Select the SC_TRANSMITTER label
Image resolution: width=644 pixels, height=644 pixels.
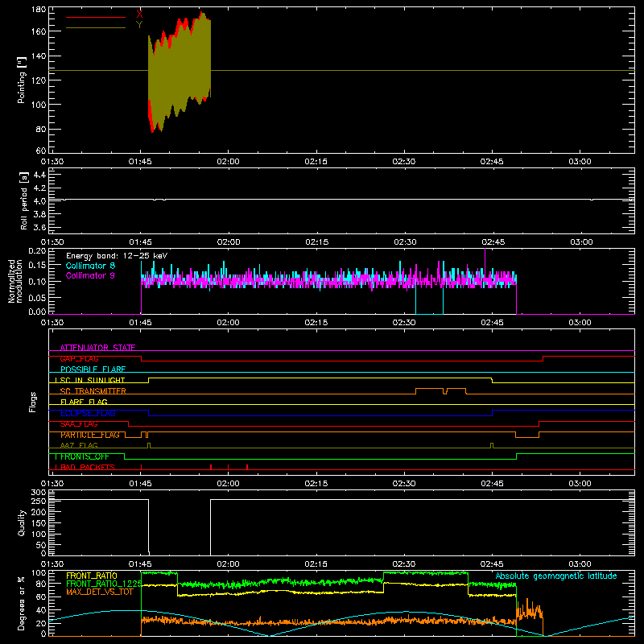(93, 391)
